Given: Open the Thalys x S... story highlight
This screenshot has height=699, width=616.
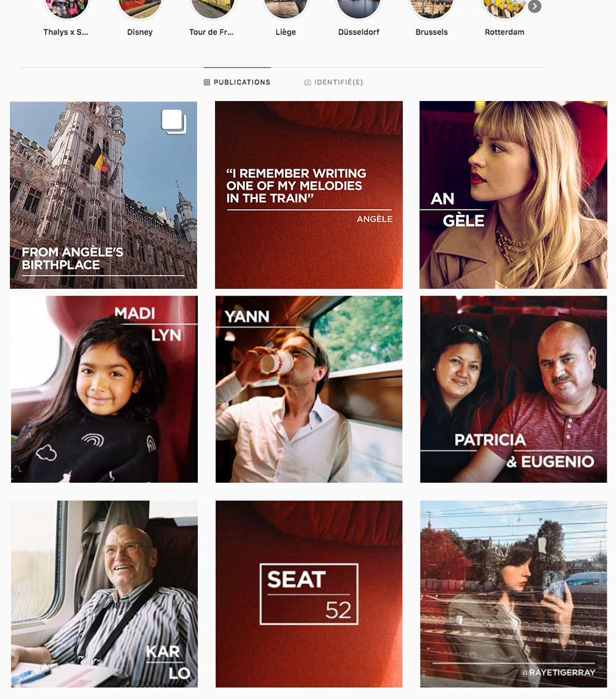Looking at the screenshot, I should coord(67,9).
